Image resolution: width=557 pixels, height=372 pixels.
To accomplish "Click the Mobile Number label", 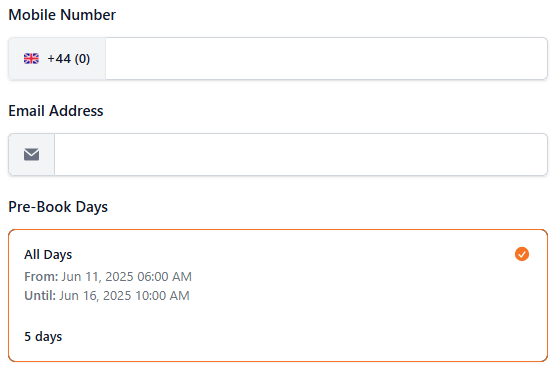I will (62, 15).
